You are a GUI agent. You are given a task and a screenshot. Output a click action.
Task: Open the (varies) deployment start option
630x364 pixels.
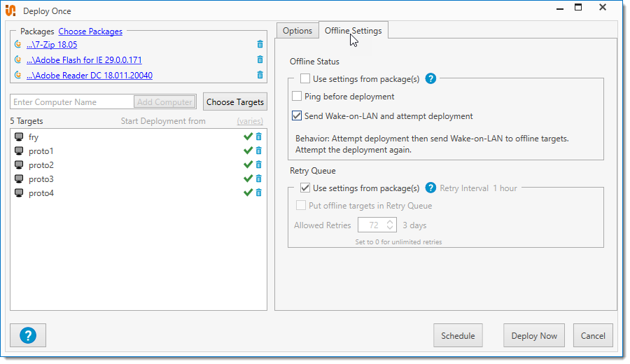(250, 121)
